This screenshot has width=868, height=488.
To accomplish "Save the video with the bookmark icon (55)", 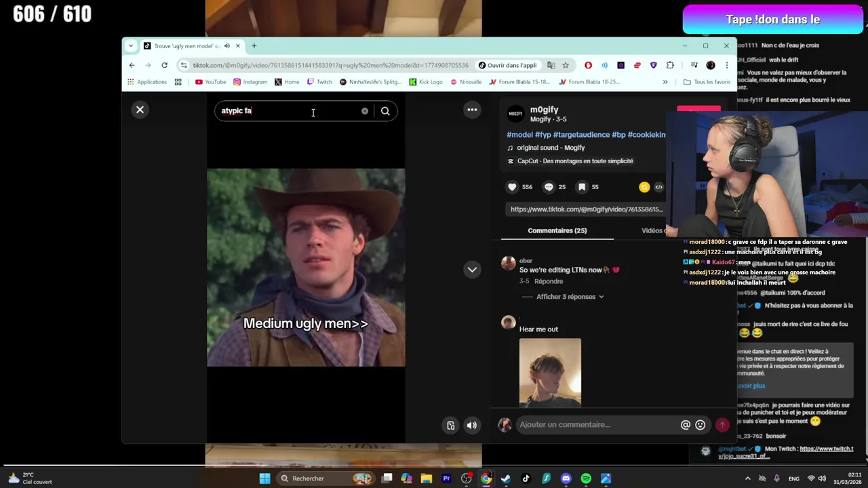I will click(582, 187).
